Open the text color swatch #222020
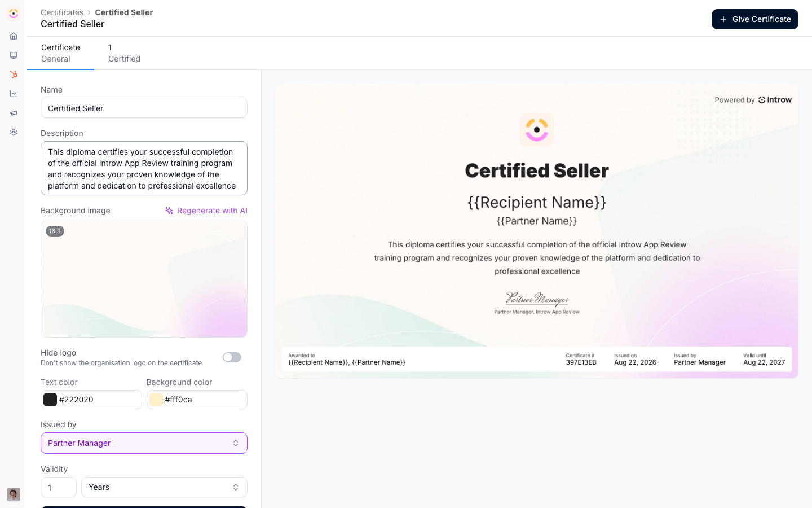Image resolution: width=812 pixels, height=508 pixels. [50, 400]
